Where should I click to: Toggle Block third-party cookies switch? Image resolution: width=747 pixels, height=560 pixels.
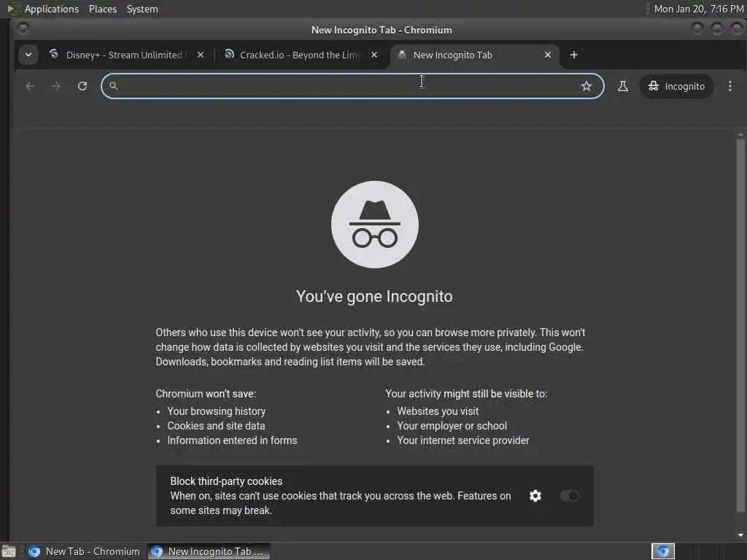pyautogui.click(x=570, y=496)
